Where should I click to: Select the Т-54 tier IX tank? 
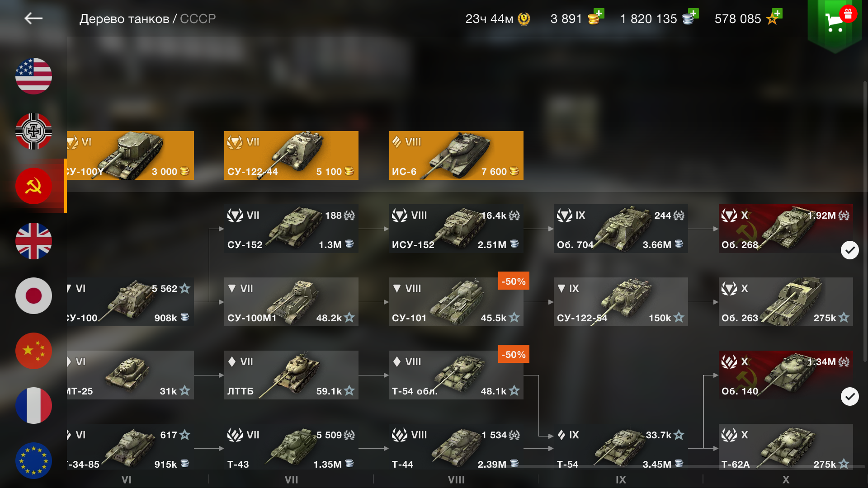coord(621,448)
